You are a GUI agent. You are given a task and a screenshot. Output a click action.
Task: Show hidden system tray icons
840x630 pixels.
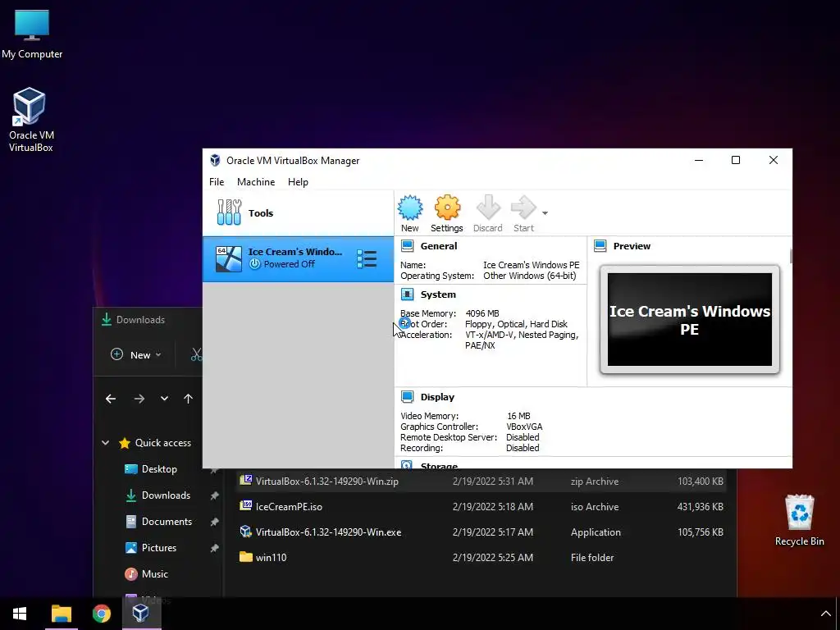coord(825,614)
